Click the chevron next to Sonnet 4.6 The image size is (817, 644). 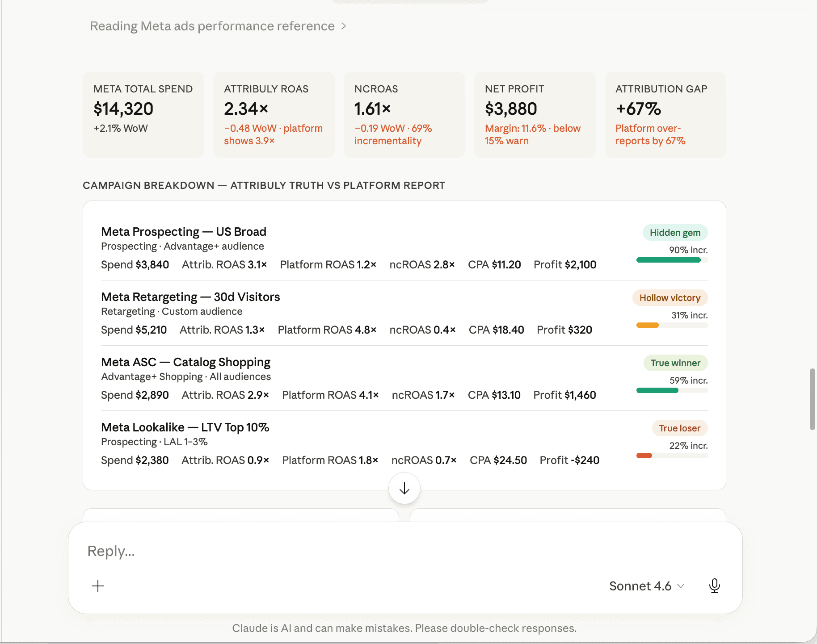(681, 586)
